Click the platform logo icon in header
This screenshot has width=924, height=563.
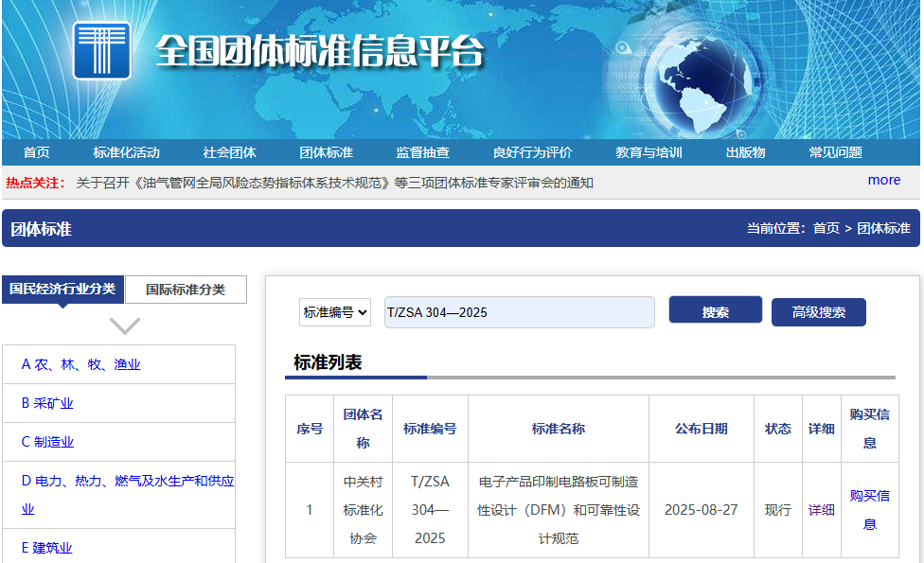(x=101, y=50)
